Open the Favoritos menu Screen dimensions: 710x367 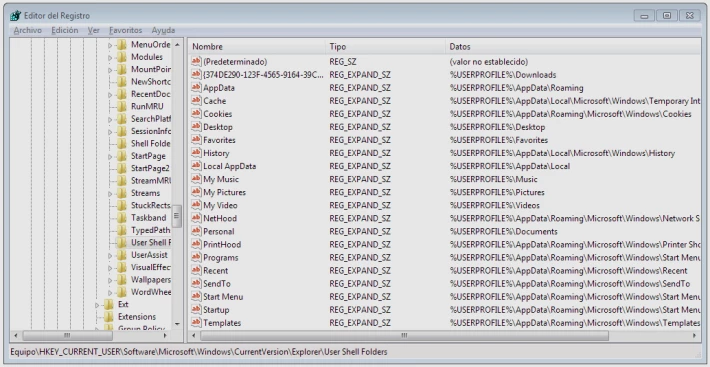pos(125,30)
